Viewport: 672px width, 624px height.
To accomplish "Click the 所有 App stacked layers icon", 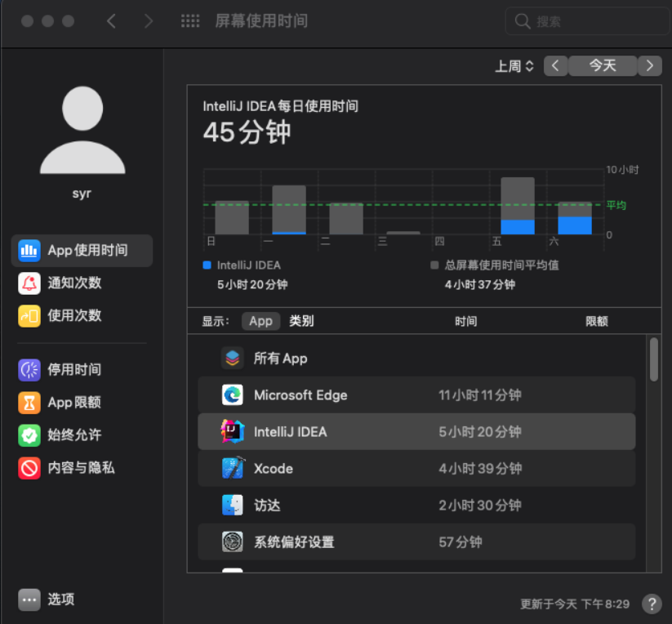I will 232,358.
